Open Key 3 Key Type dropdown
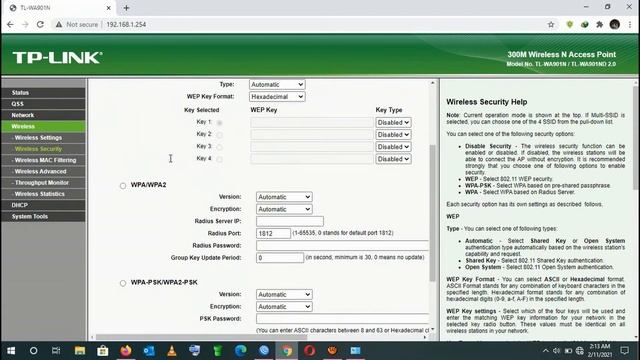Screen dimensions: 640x360 click(393, 147)
